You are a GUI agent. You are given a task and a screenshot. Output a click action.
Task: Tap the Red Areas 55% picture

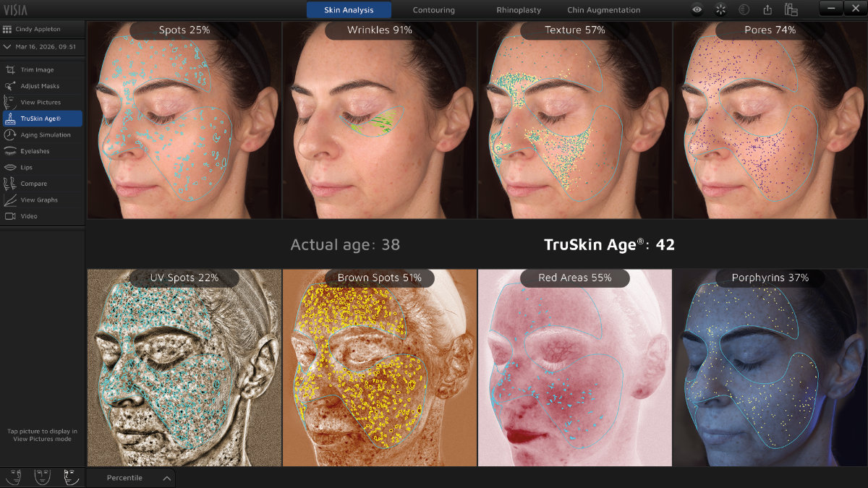click(574, 367)
